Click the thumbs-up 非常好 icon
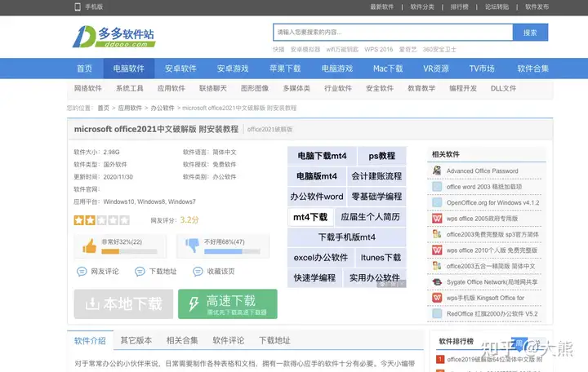Viewport: 588px width, 372px height. pyautogui.click(x=89, y=246)
